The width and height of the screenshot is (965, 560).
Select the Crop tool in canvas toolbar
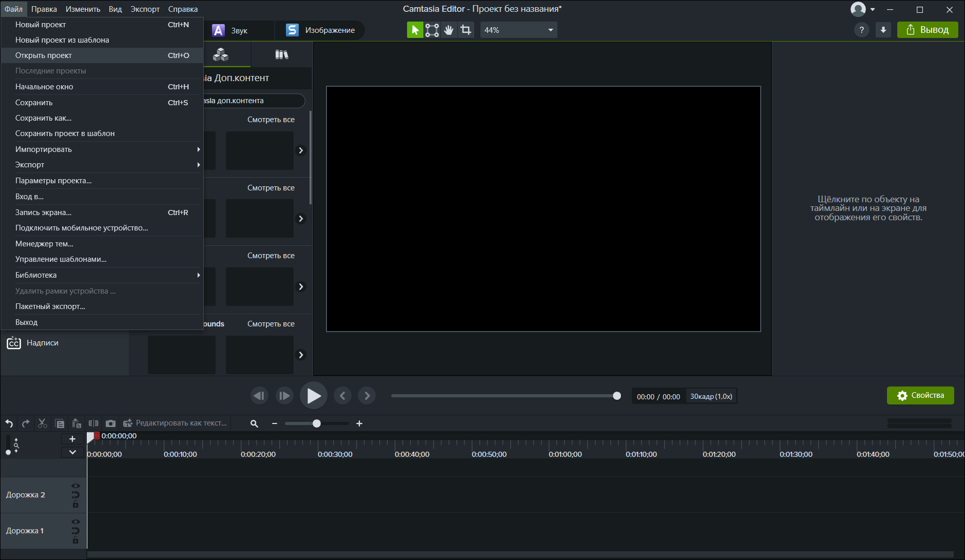[466, 30]
